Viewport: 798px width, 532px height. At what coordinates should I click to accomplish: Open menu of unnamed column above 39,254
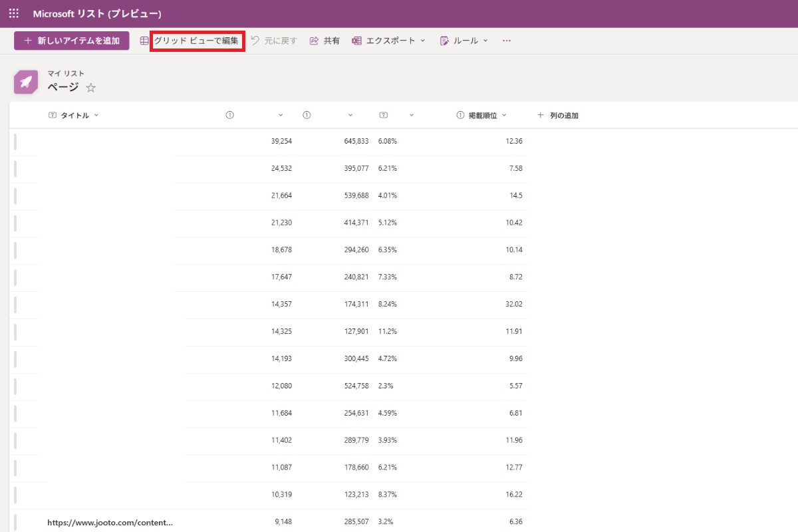point(281,115)
